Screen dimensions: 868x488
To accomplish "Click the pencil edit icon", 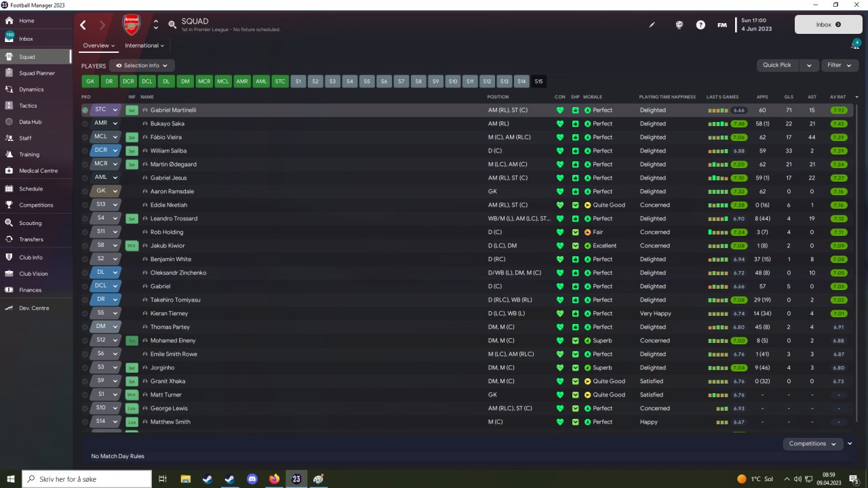I will pos(652,25).
